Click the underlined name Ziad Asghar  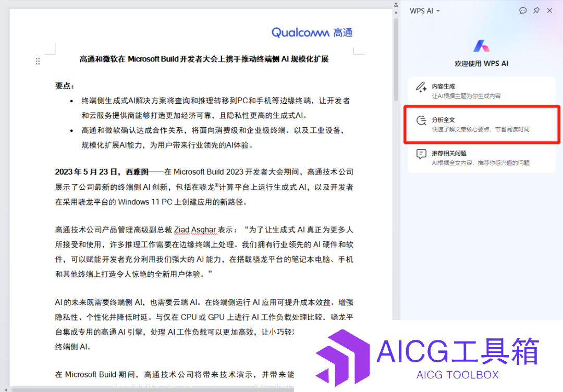[195, 230]
